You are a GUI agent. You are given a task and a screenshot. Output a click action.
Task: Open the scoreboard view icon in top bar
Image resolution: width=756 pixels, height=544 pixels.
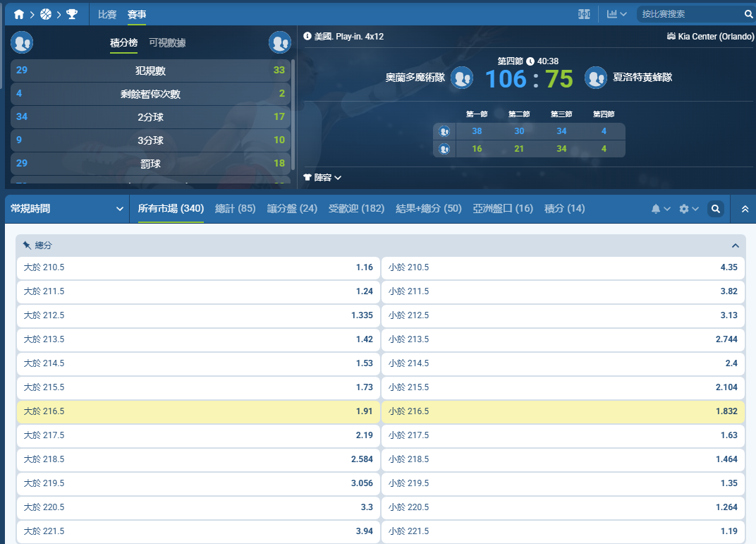pos(584,14)
